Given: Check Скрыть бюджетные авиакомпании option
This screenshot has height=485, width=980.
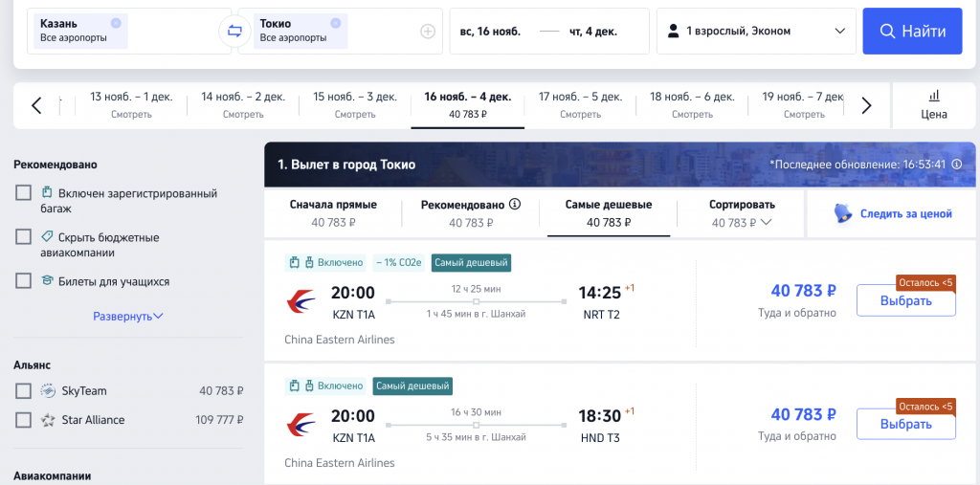Looking at the screenshot, I should tap(23, 237).
